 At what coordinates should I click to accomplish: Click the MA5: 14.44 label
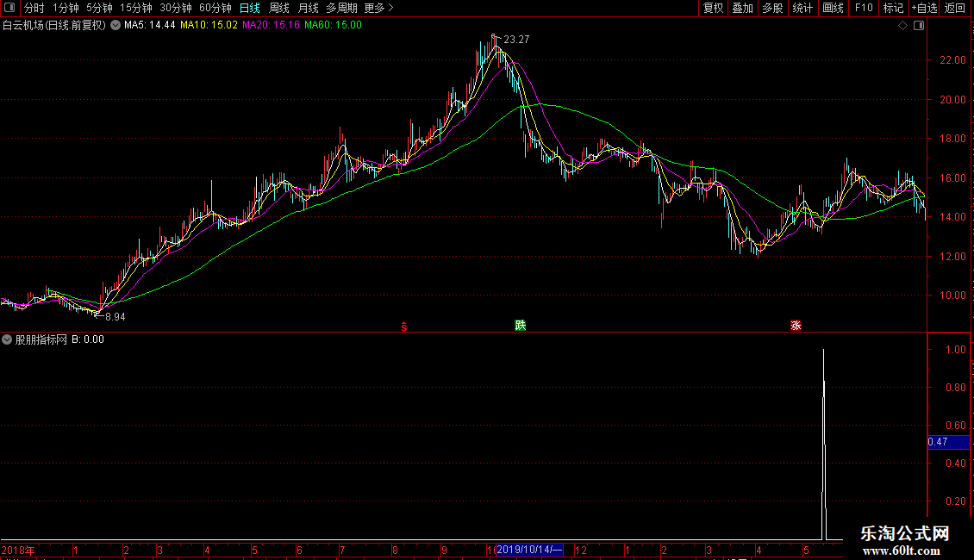(x=150, y=26)
